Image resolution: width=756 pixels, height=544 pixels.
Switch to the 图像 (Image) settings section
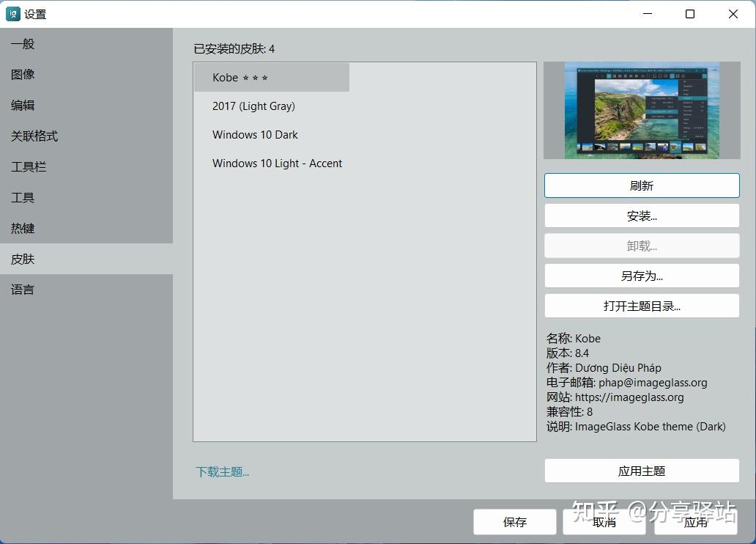(x=22, y=74)
